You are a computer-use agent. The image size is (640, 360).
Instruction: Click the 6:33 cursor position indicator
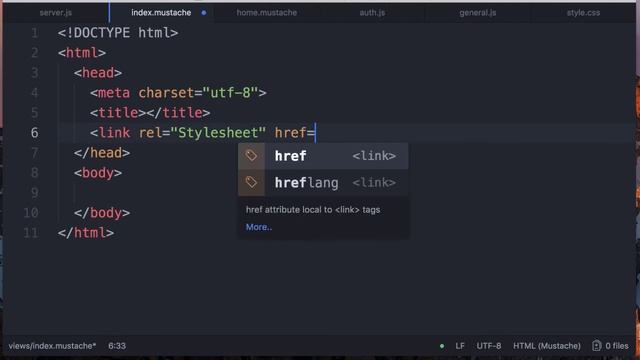117,346
